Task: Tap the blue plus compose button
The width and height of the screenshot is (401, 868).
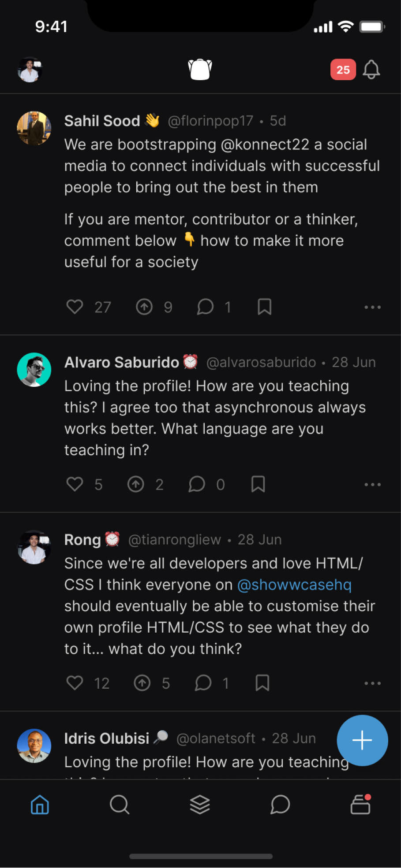Action: click(x=362, y=740)
